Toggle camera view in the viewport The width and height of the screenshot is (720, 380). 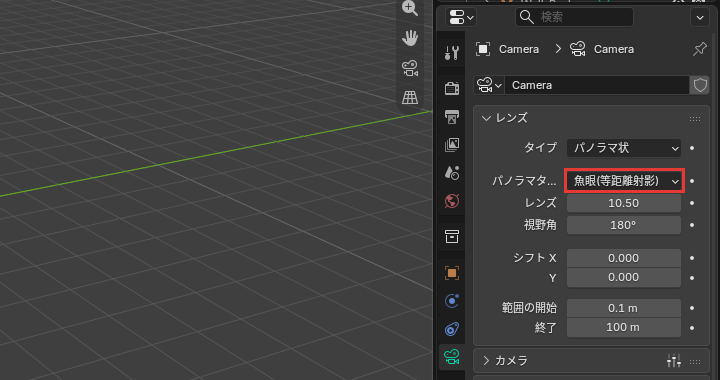point(410,68)
